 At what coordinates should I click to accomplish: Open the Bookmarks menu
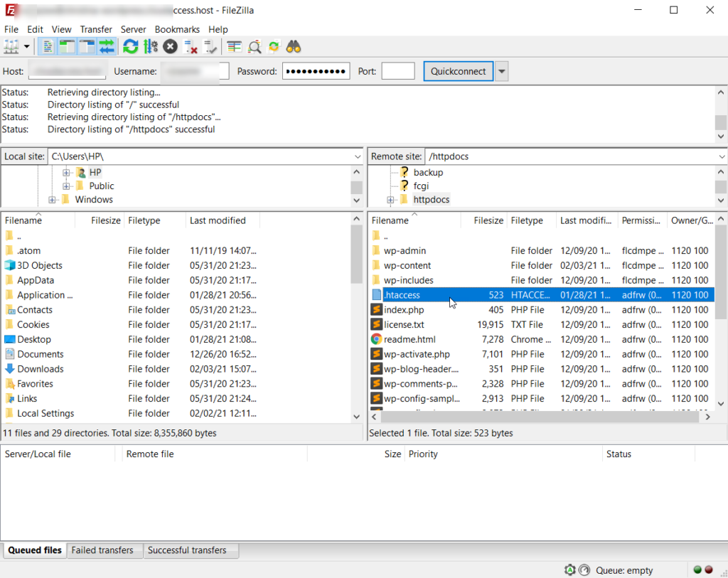[x=177, y=29]
